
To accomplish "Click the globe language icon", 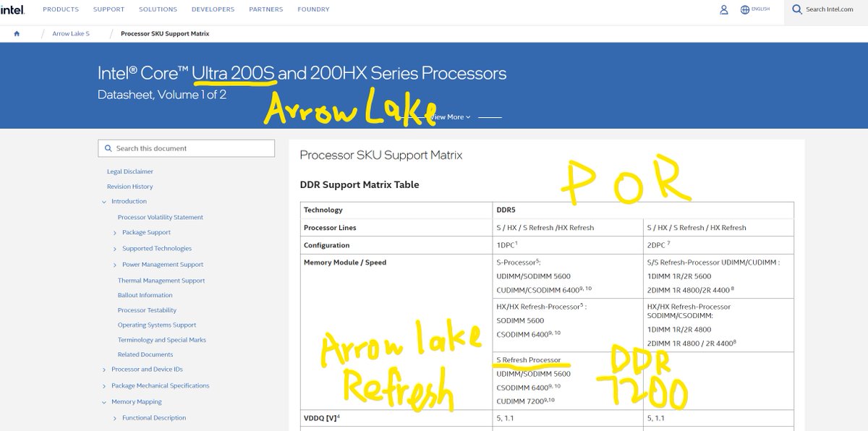I will coord(744,9).
